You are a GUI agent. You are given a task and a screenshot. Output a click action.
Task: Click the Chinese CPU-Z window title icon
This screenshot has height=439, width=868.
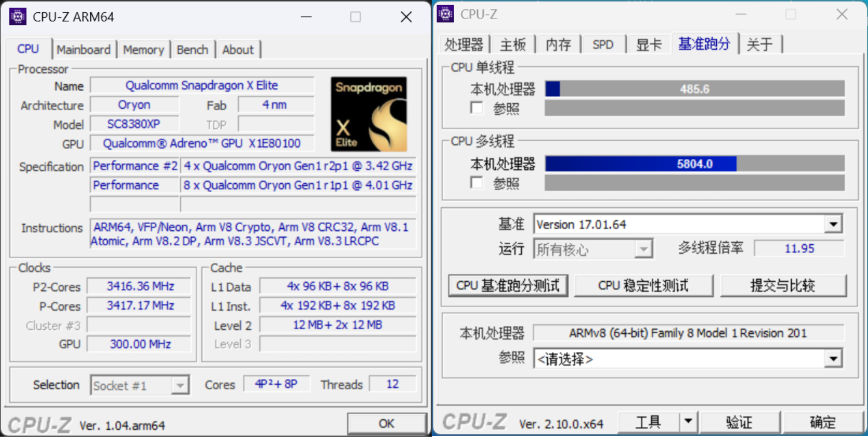pos(445,14)
